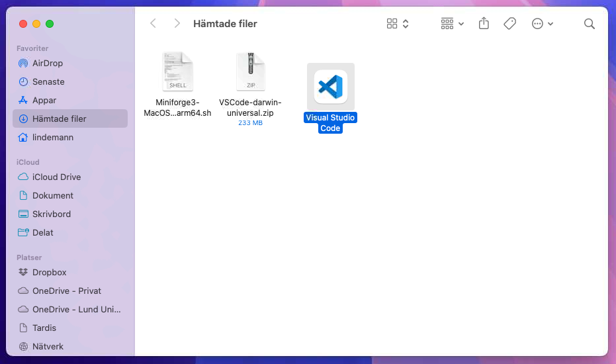Click the VSCode-darwin-universal.zip name label
The width and height of the screenshot is (616, 364).
250,108
